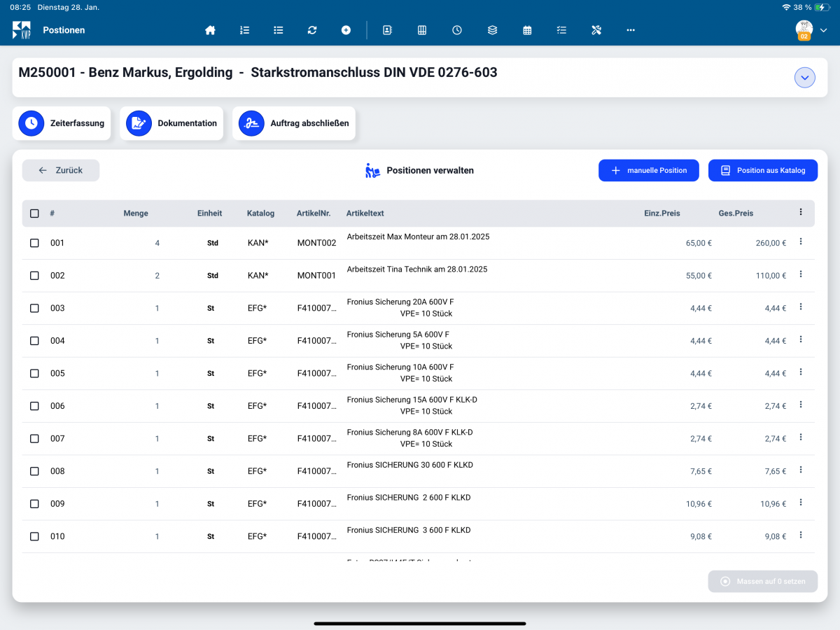The image size is (840, 630).
Task: Open user profile dropdown arrow
Action: pyautogui.click(x=823, y=30)
